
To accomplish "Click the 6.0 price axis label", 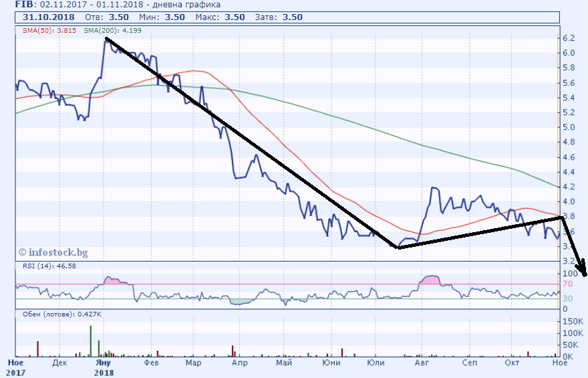I will [569, 53].
